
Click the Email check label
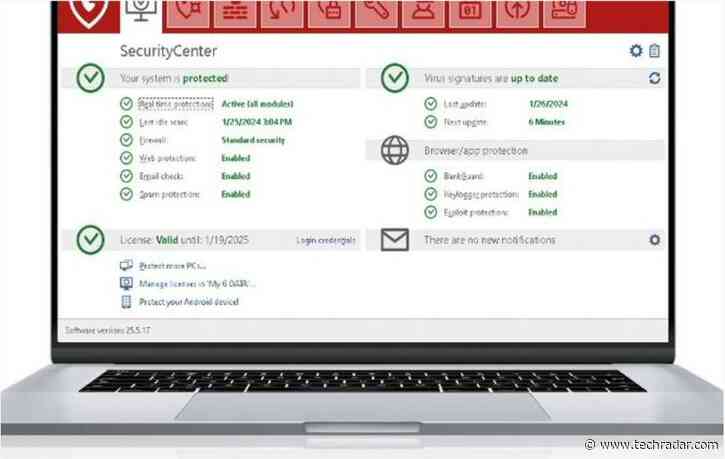(x=161, y=176)
